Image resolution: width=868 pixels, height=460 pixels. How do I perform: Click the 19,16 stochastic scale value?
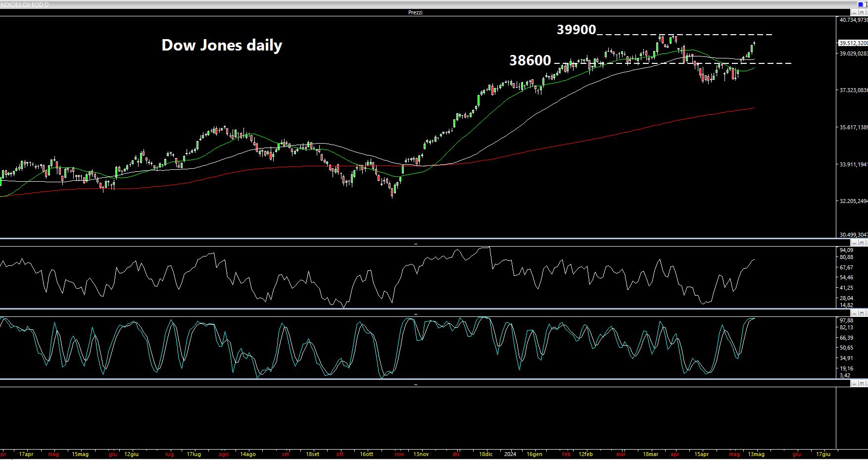[846, 369]
